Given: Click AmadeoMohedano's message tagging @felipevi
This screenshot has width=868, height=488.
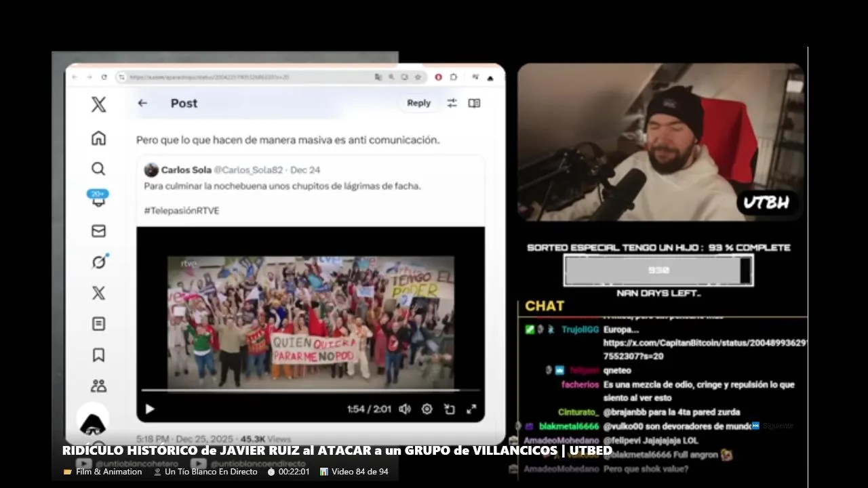Looking at the screenshot, I should pyautogui.click(x=650, y=441).
